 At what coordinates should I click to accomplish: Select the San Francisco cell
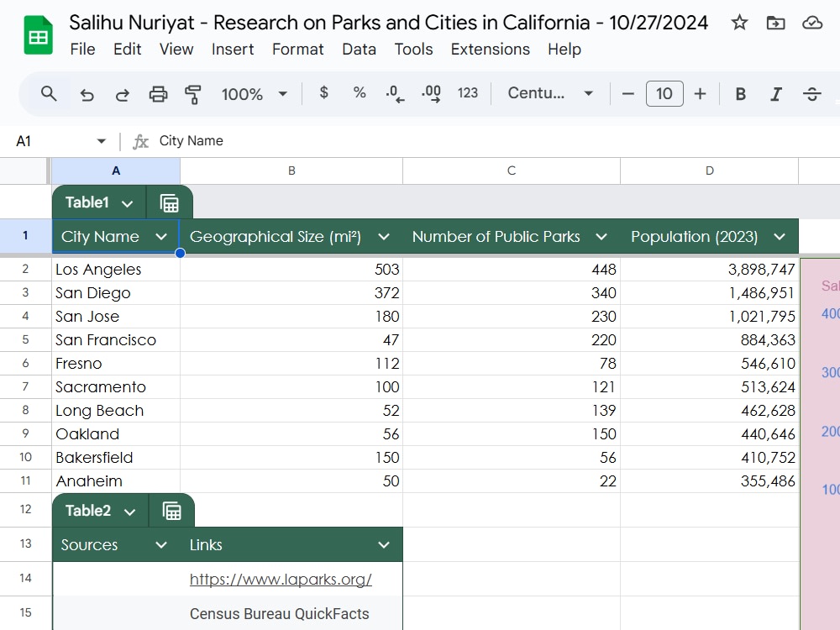116,340
